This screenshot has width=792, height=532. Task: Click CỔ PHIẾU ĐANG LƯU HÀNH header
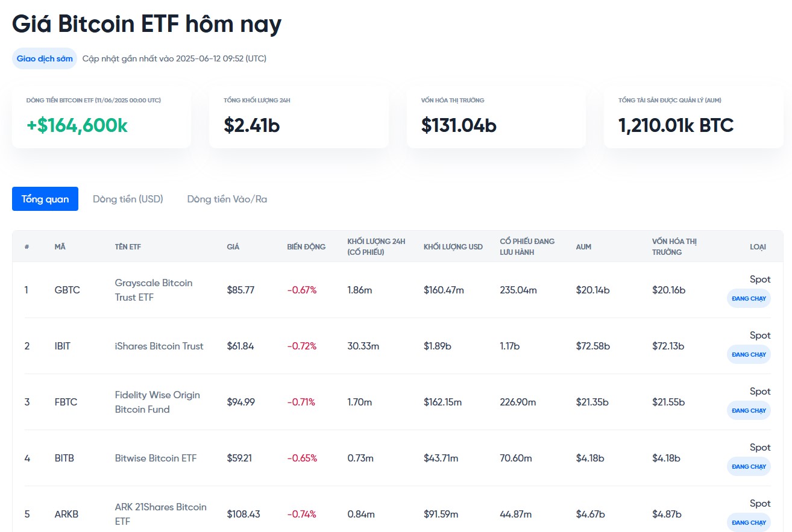point(527,246)
